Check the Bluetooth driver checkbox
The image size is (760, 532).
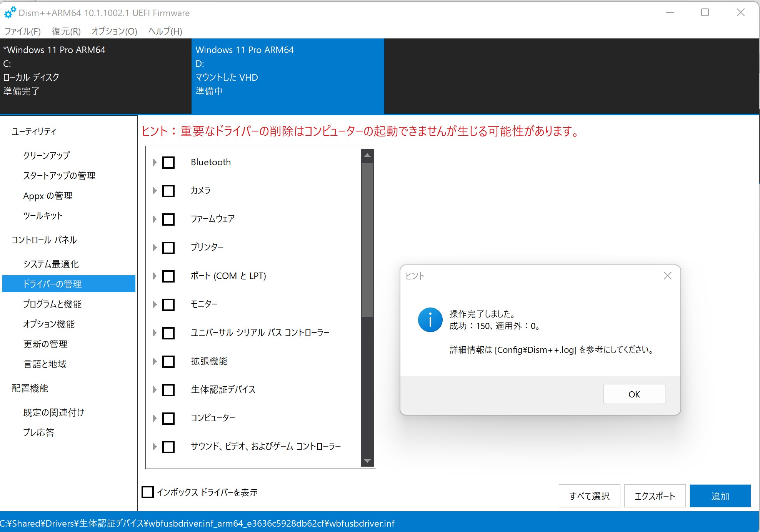168,162
